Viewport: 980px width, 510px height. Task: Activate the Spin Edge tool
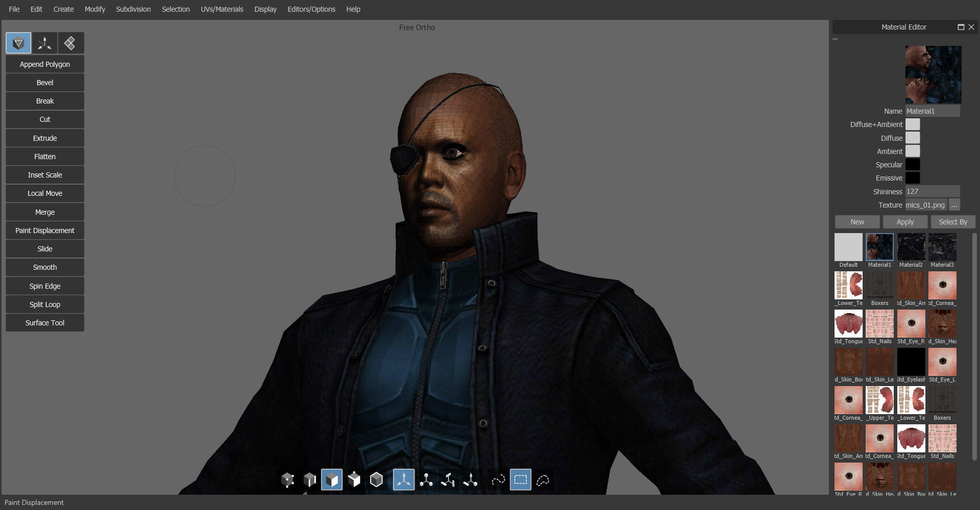pyautogui.click(x=45, y=286)
